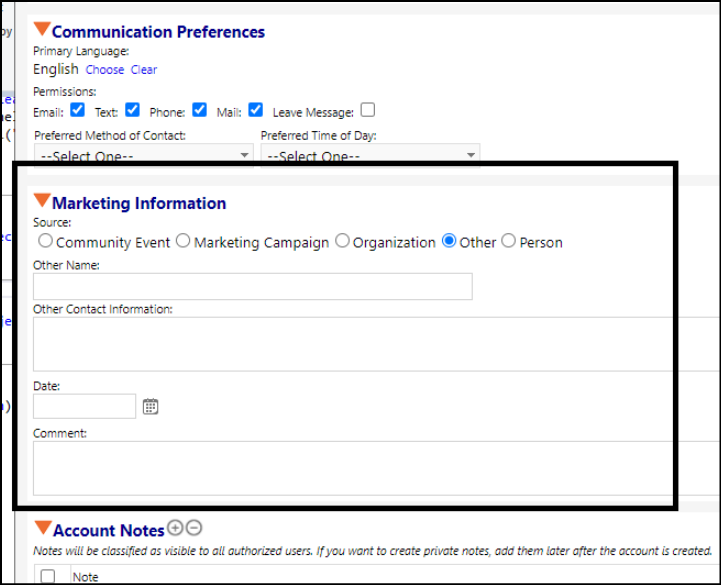
Task: Click Choose link for Primary Language
Action: click(x=105, y=70)
